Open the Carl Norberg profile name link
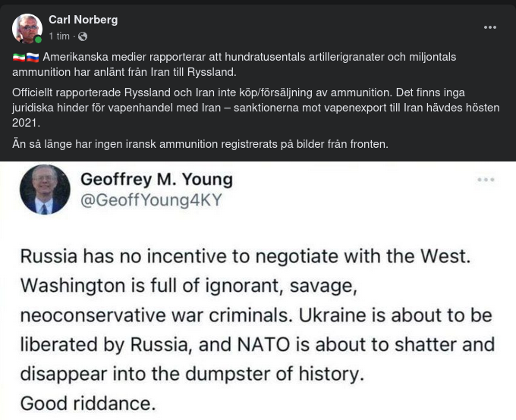Viewport: 516px width, 420px height. tap(83, 20)
